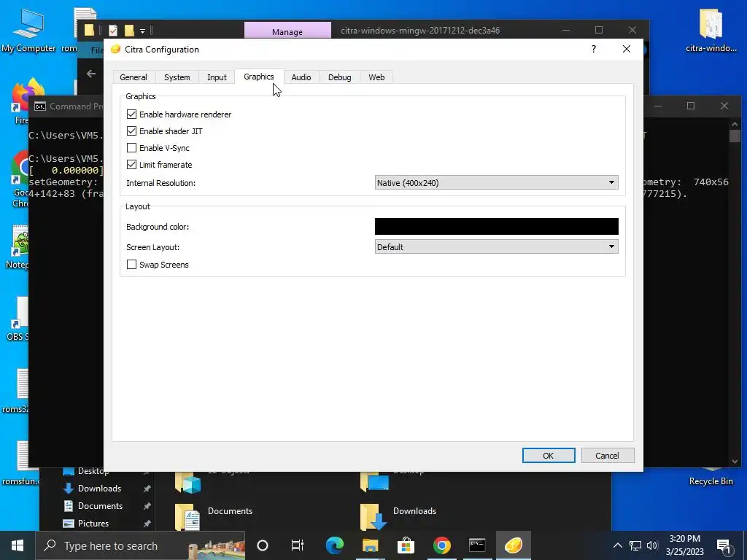Screen dimensions: 747x560
Task: Click the dialog help question mark
Action: pos(594,49)
